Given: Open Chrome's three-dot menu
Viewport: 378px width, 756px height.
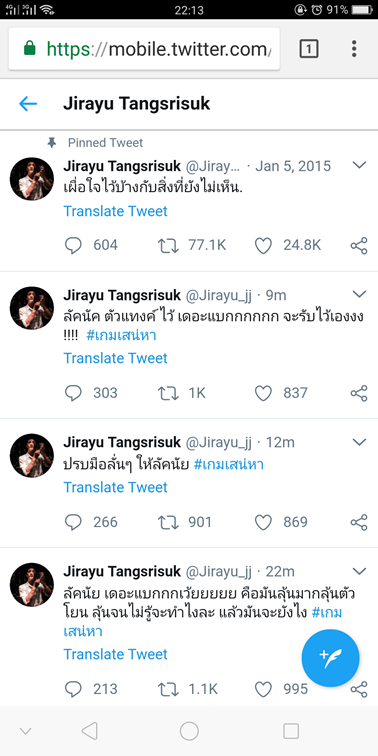Looking at the screenshot, I should 354,49.
